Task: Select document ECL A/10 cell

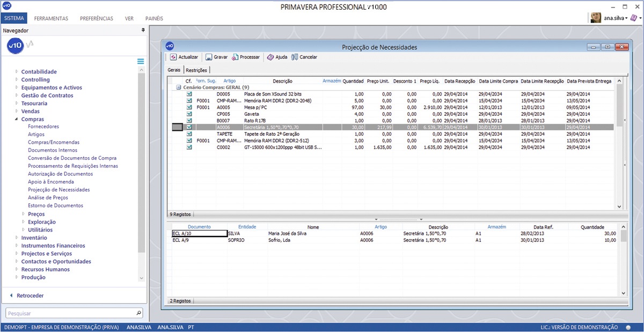Action: (x=199, y=234)
